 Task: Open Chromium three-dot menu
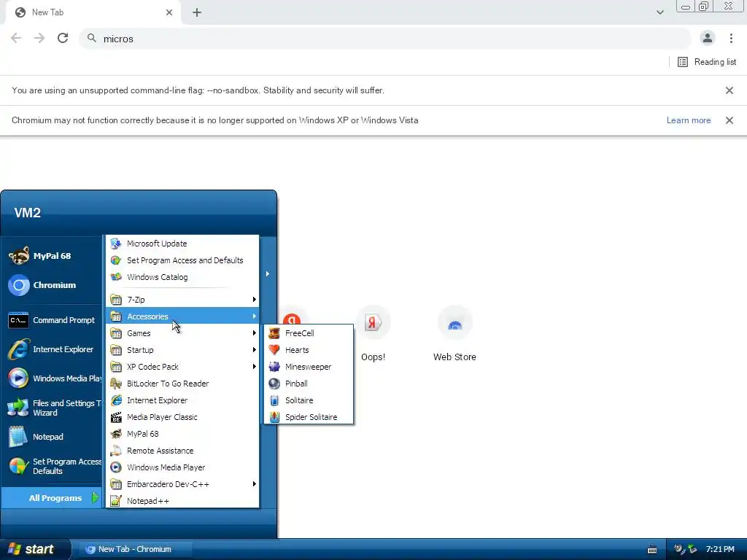(x=731, y=38)
